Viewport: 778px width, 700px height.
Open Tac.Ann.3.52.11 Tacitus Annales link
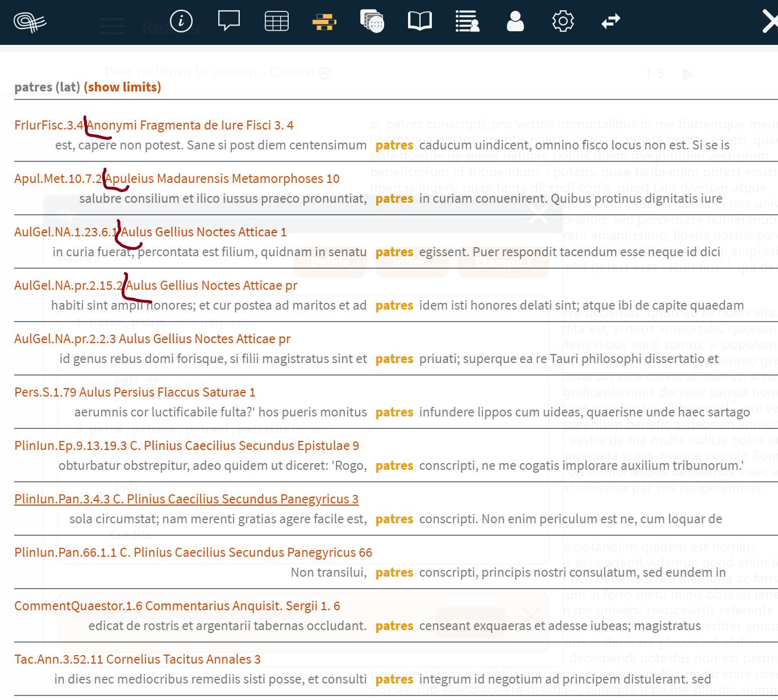(138, 659)
